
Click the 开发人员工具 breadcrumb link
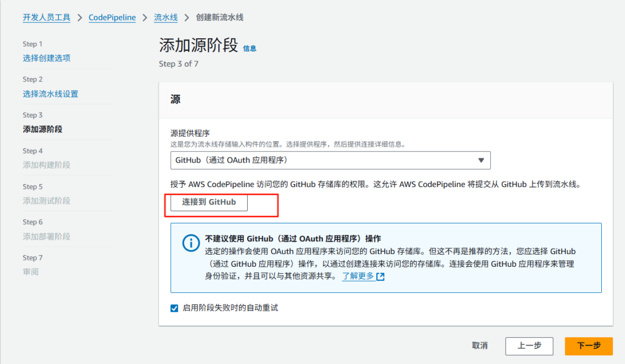[46, 17]
